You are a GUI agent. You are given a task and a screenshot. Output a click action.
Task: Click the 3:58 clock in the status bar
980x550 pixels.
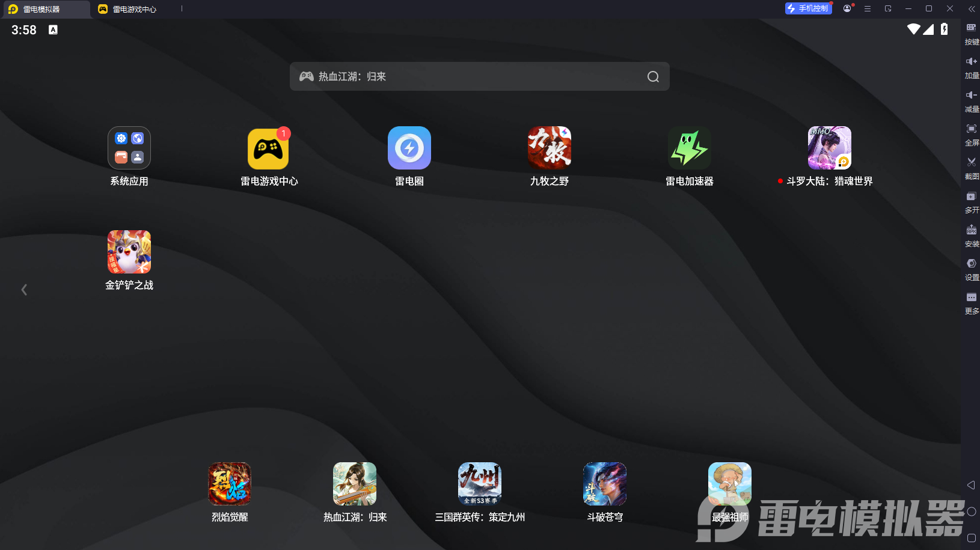tap(24, 30)
